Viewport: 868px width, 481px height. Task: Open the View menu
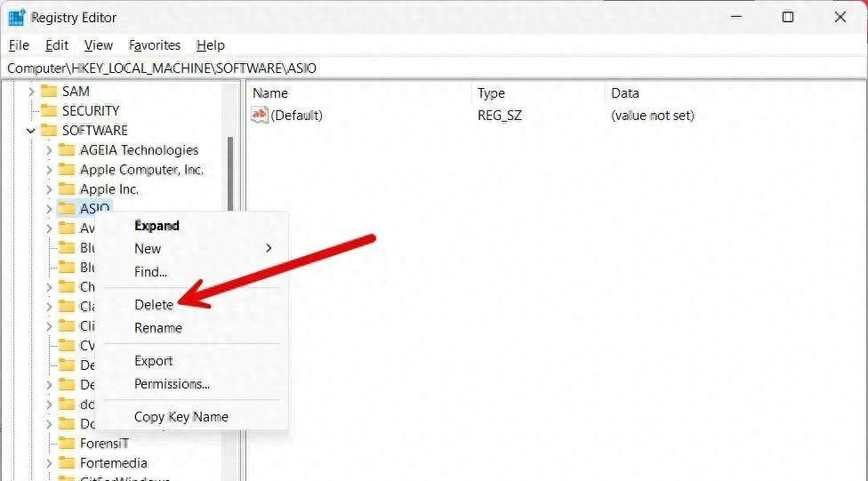pos(98,45)
